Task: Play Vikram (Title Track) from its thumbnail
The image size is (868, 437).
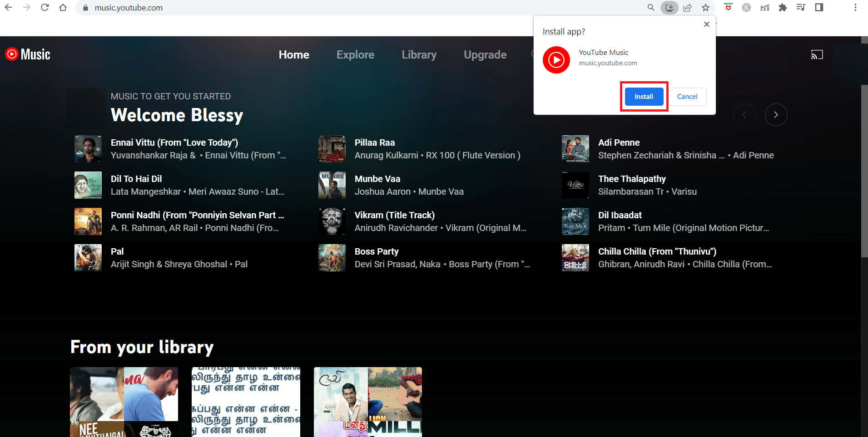Action: pyautogui.click(x=332, y=221)
